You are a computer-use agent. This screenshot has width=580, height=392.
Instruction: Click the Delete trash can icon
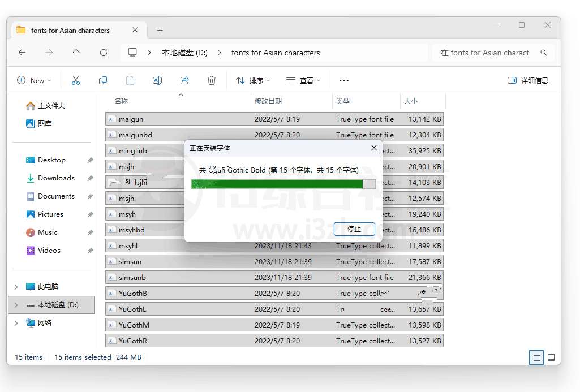(212, 80)
